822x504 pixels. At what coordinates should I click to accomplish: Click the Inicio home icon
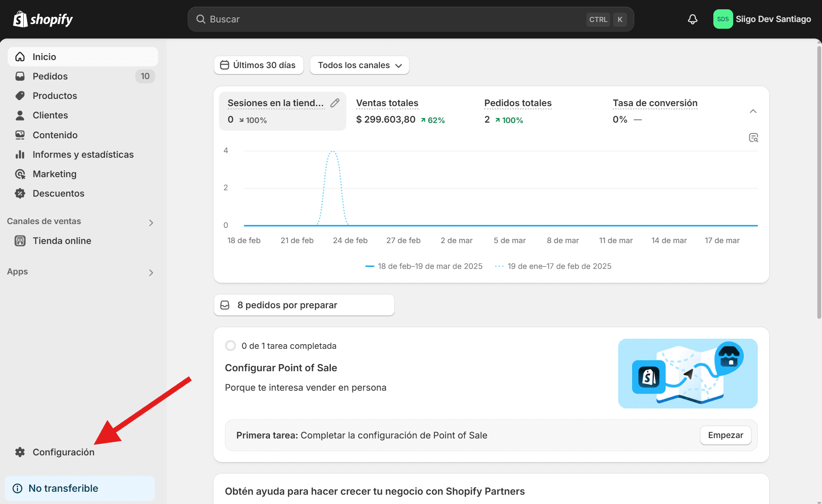20,57
